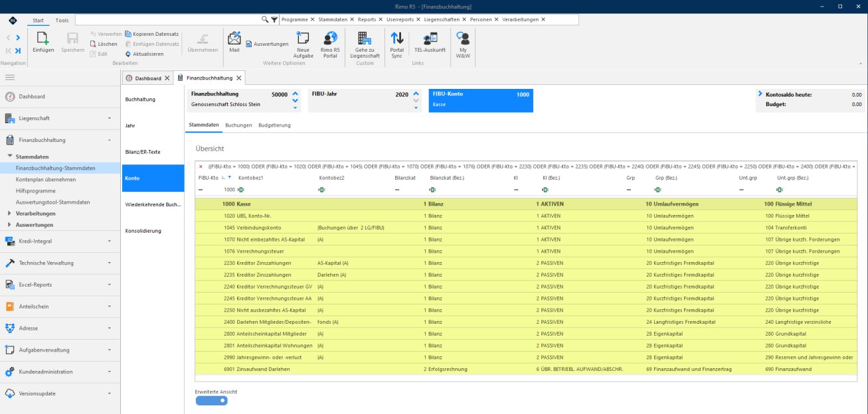Toggle the Erweiterte Ansicht switch

click(212, 401)
